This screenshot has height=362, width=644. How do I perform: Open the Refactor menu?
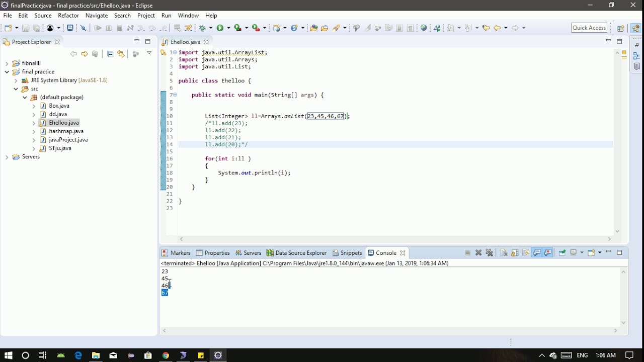pos(68,16)
